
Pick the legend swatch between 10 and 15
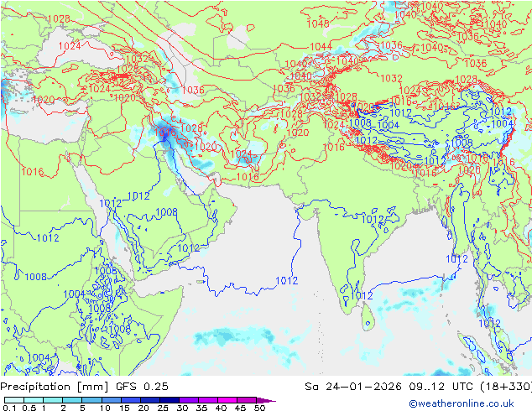tap(111, 400)
